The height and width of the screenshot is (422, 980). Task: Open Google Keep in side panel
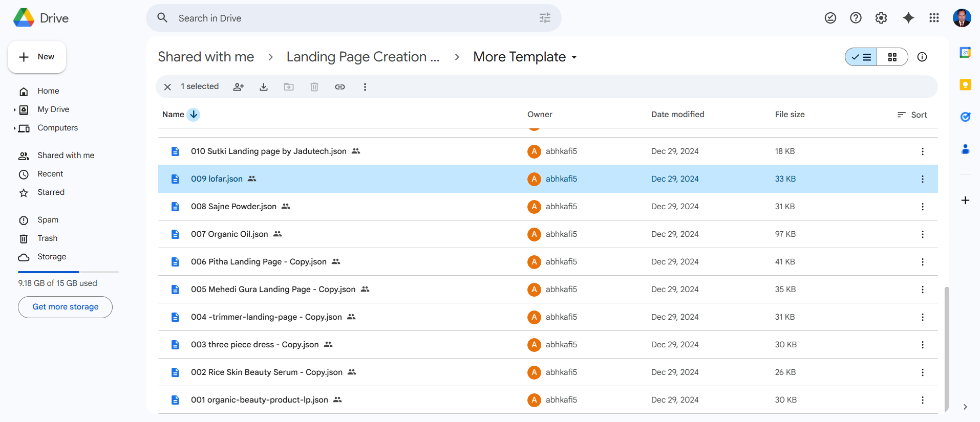[x=965, y=85]
